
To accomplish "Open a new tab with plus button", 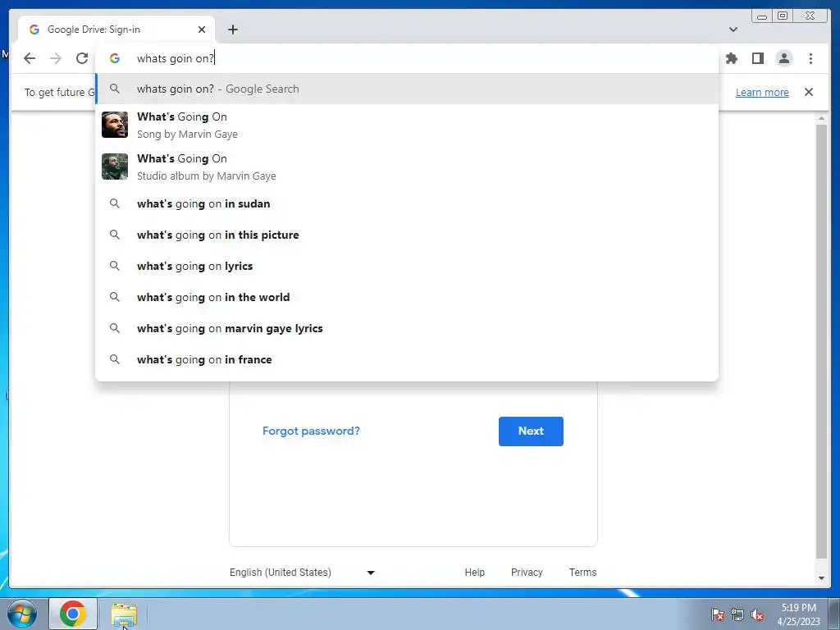I will click(232, 30).
